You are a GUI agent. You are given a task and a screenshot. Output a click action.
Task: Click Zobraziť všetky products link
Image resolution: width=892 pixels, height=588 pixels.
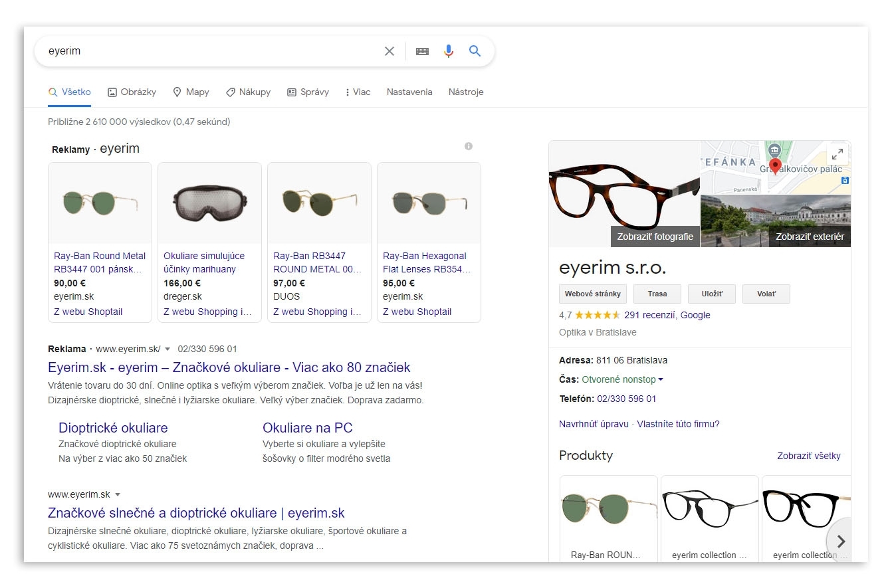pyautogui.click(x=809, y=456)
